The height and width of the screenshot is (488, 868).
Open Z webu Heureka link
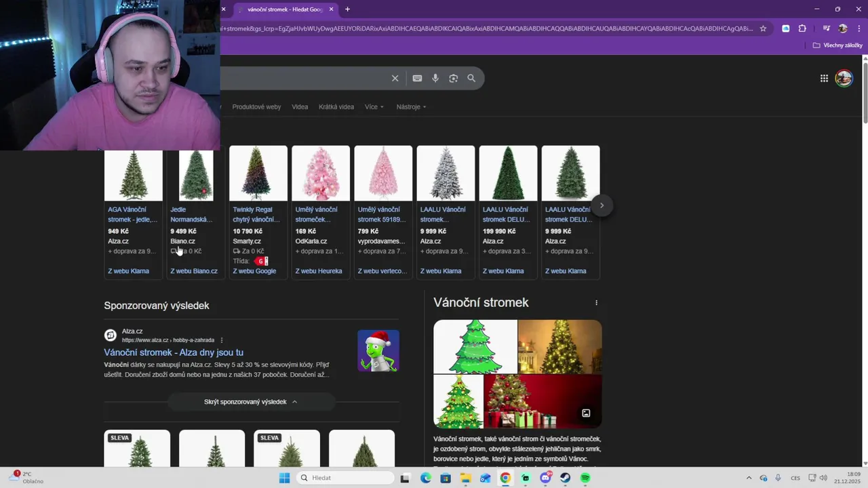pyautogui.click(x=318, y=271)
